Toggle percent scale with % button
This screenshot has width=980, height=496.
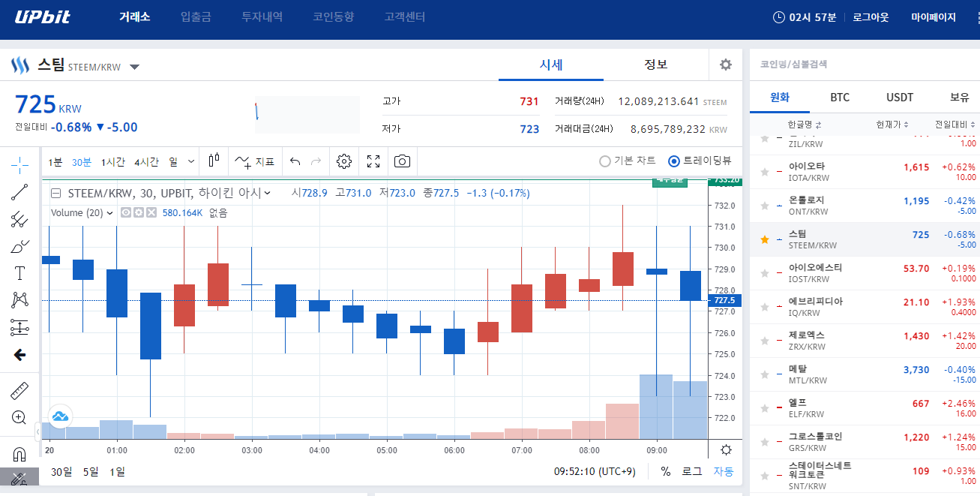[x=666, y=471]
